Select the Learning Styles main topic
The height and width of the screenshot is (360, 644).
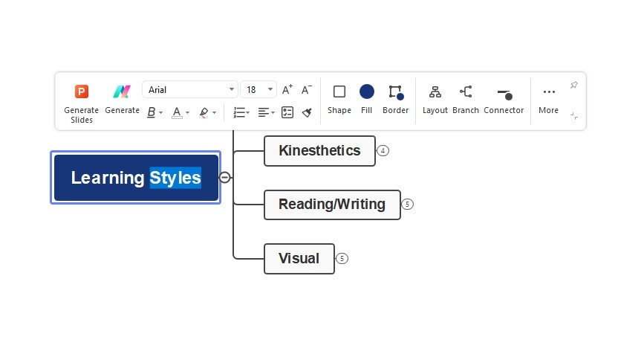(x=136, y=177)
